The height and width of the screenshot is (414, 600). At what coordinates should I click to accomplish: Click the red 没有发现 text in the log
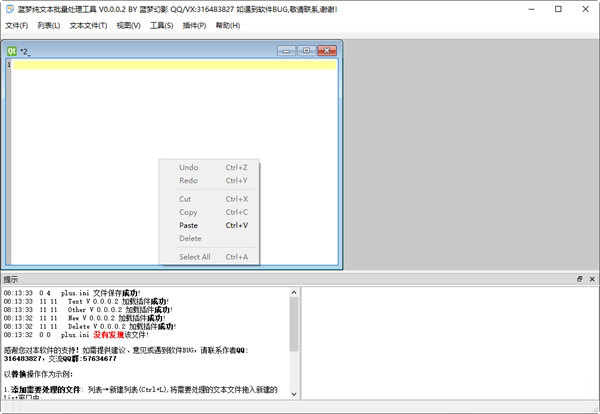(109, 335)
